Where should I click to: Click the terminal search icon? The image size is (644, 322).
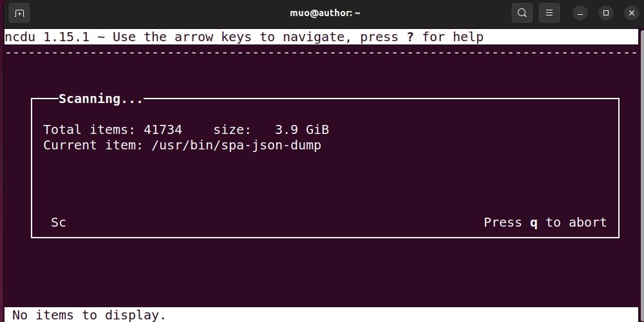(x=522, y=13)
